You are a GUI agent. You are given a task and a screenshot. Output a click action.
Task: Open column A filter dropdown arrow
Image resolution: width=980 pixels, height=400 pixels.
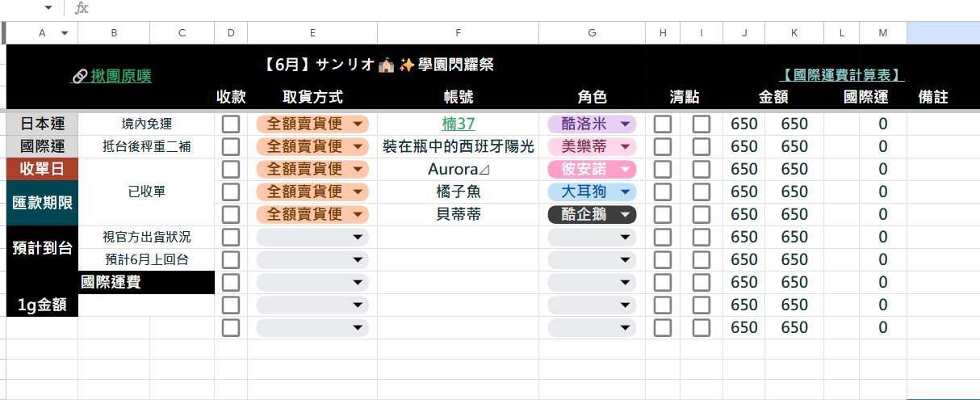[x=65, y=33]
